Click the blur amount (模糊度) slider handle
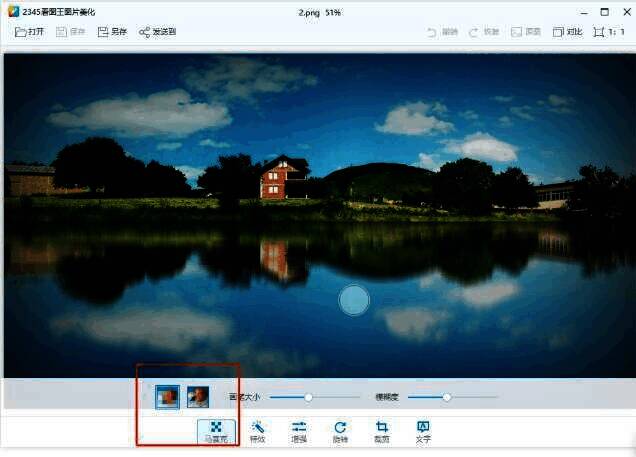 coord(447,397)
